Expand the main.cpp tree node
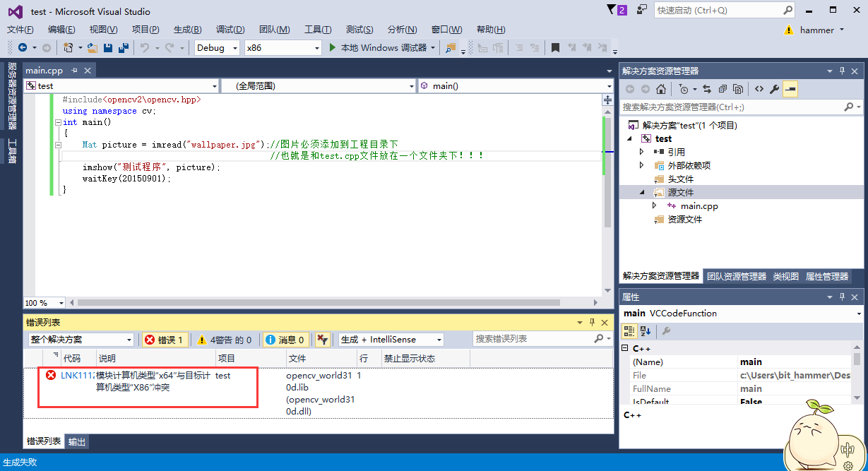This screenshot has width=868, height=471. [654, 206]
